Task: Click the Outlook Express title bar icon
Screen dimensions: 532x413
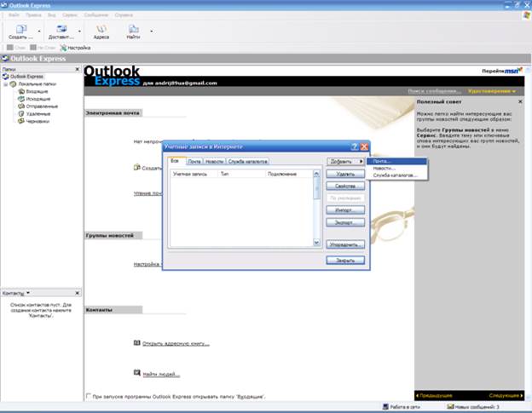Action: (x=4, y=5)
